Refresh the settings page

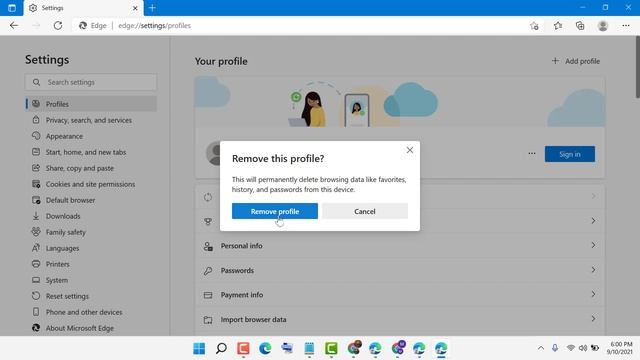pyautogui.click(x=58, y=25)
